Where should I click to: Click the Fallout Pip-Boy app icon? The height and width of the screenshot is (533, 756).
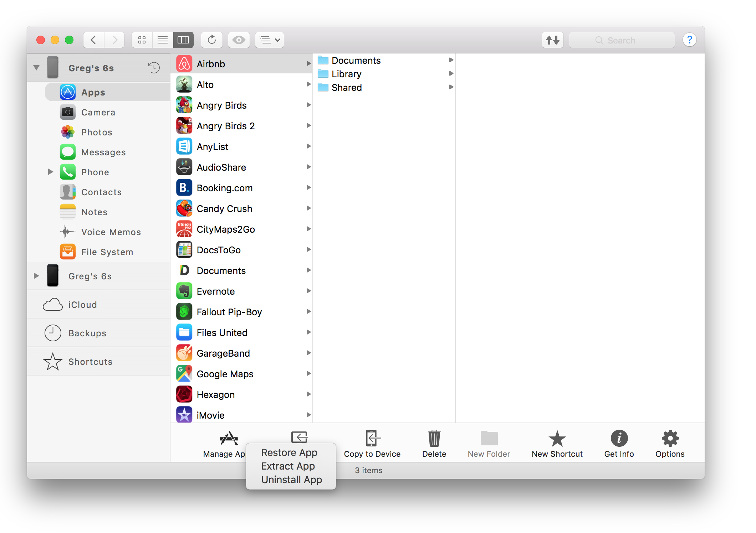pos(184,312)
